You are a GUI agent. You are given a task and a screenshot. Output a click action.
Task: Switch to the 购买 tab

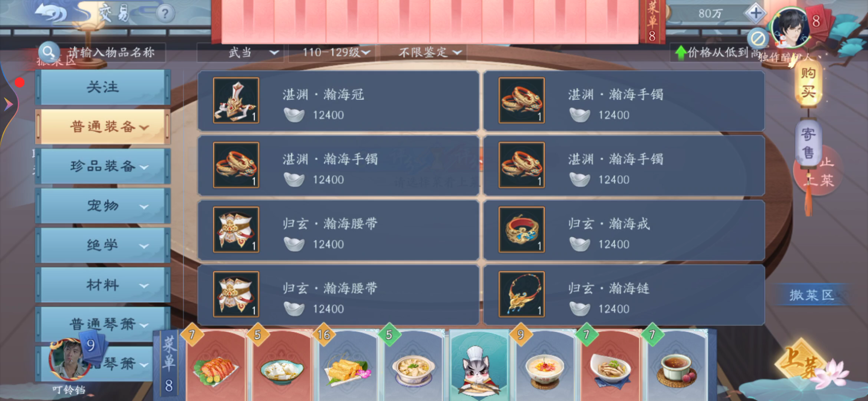click(x=808, y=82)
